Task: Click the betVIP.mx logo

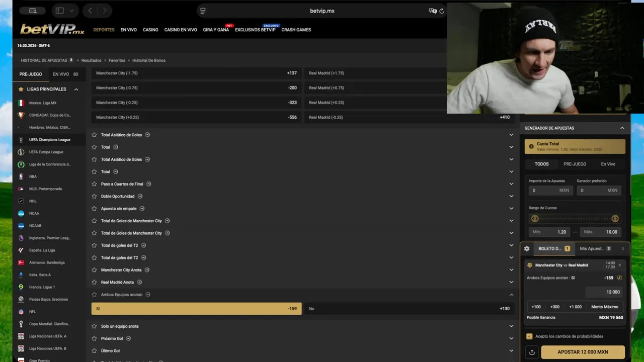Action: tap(52, 30)
